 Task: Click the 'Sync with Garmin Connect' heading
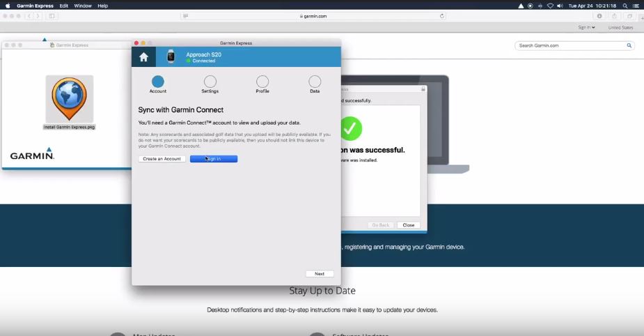pos(181,110)
